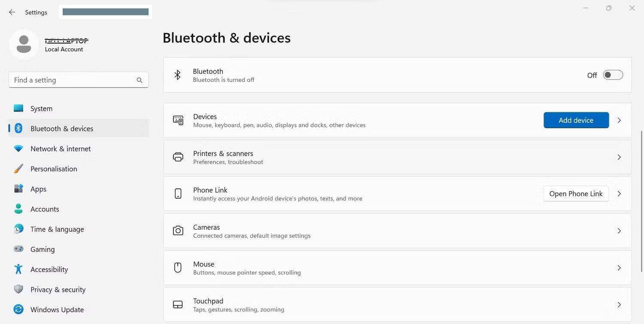
Task: Select Accounts in the sidebar
Action: tap(45, 209)
